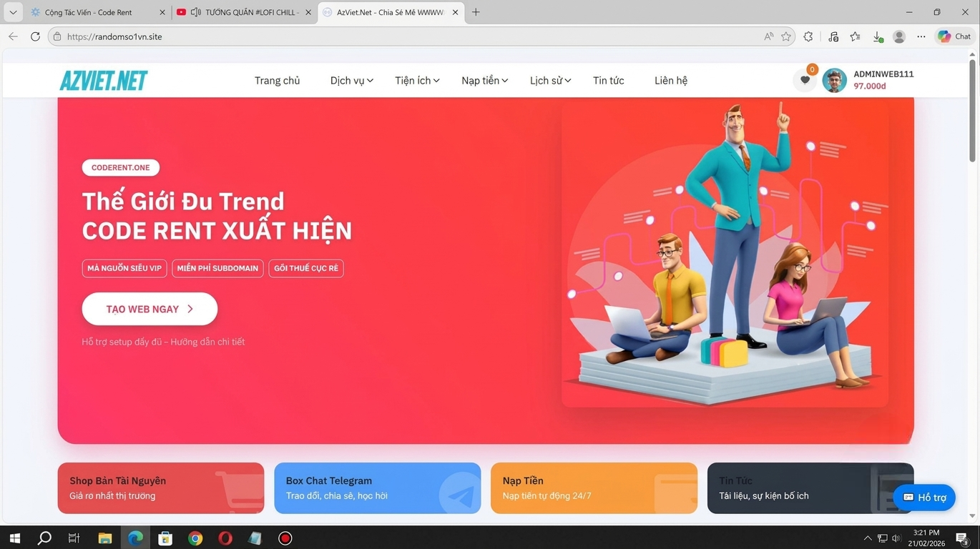Switch to TƯỚNG QUÂN LOFI CHILL tab
980x549 pixels.
tap(243, 12)
